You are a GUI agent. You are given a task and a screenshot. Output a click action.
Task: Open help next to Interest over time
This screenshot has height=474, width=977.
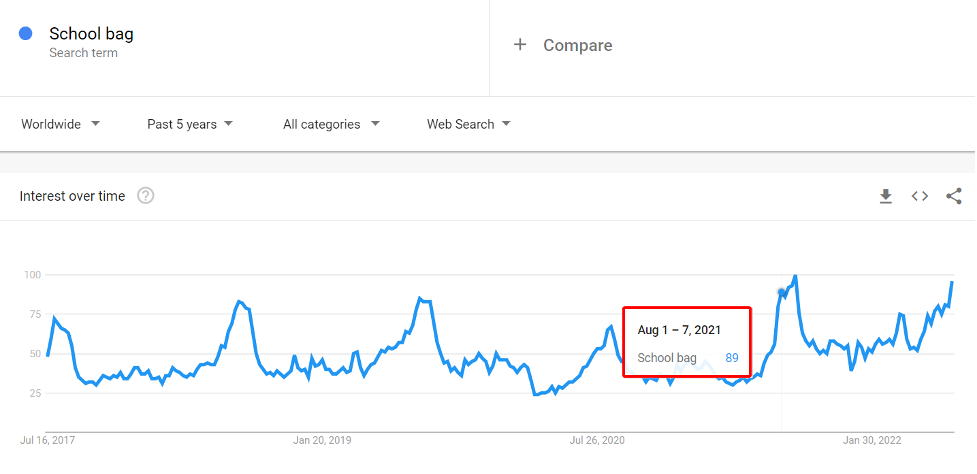click(x=146, y=196)
